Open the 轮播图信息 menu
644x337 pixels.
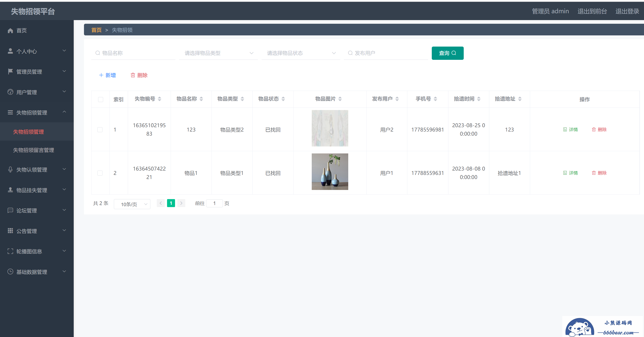click(37, 251)
